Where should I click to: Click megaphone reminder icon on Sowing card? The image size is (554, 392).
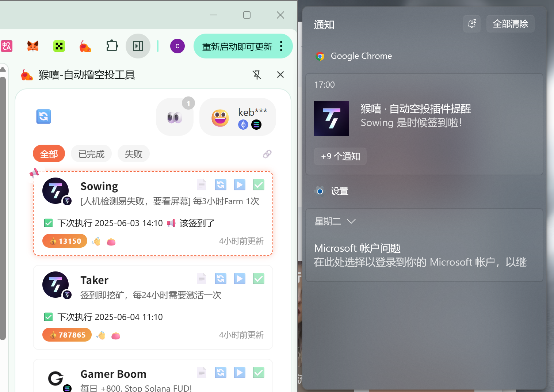[x=171, y=223]
